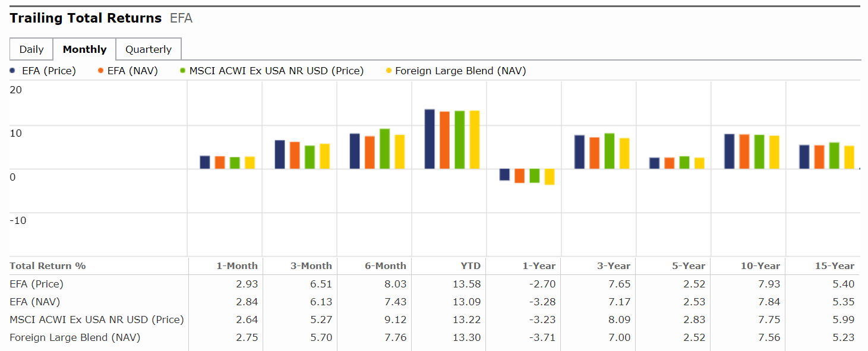Click the Trailing Total Returns heading
868x351 pixels.
pos(86,18)
